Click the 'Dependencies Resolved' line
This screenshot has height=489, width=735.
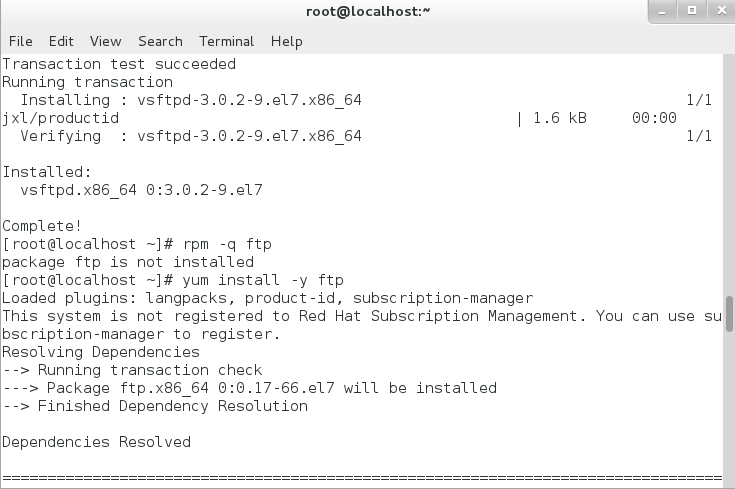click(96, 442)
